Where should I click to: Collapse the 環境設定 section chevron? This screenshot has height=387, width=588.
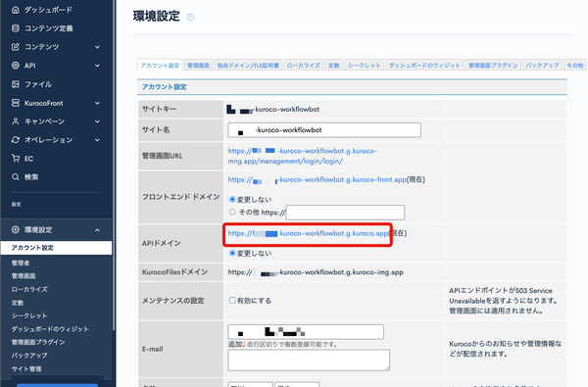coord(97,230)
